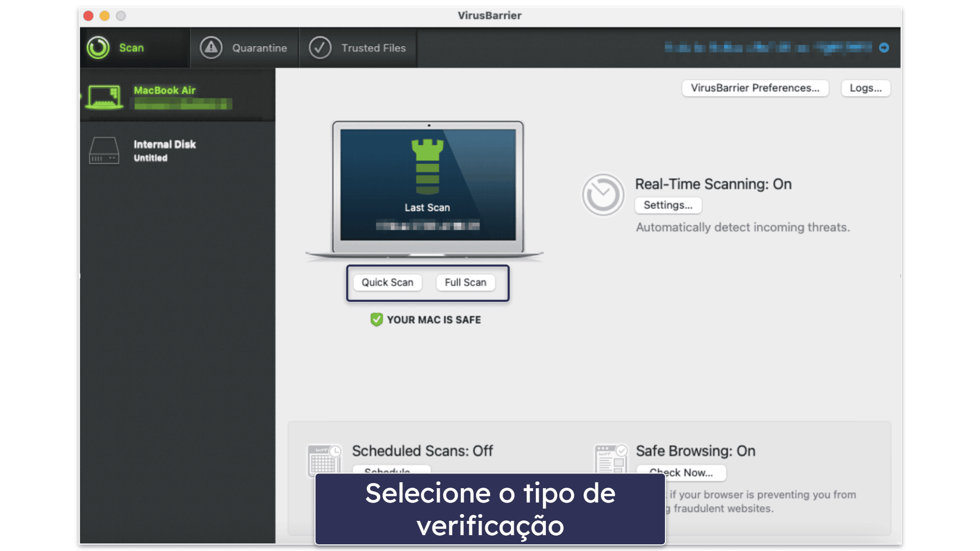Start a Quick Scan
980x551 pixels.
tap(388, 282)
